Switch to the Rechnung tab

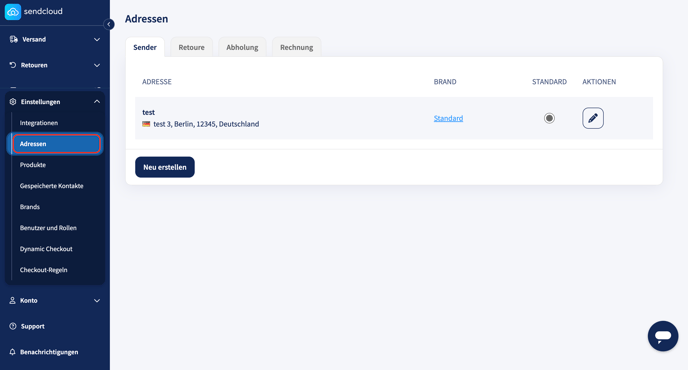[x=297, y=47]
